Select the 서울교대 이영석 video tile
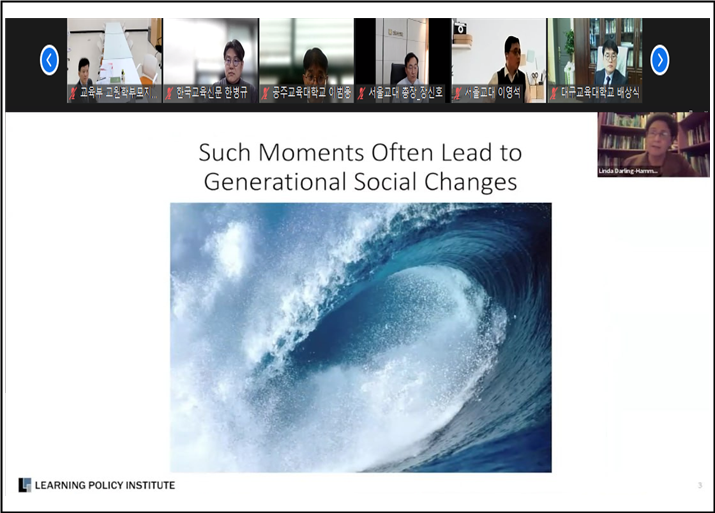715x513 pixels. coord(498,55)
